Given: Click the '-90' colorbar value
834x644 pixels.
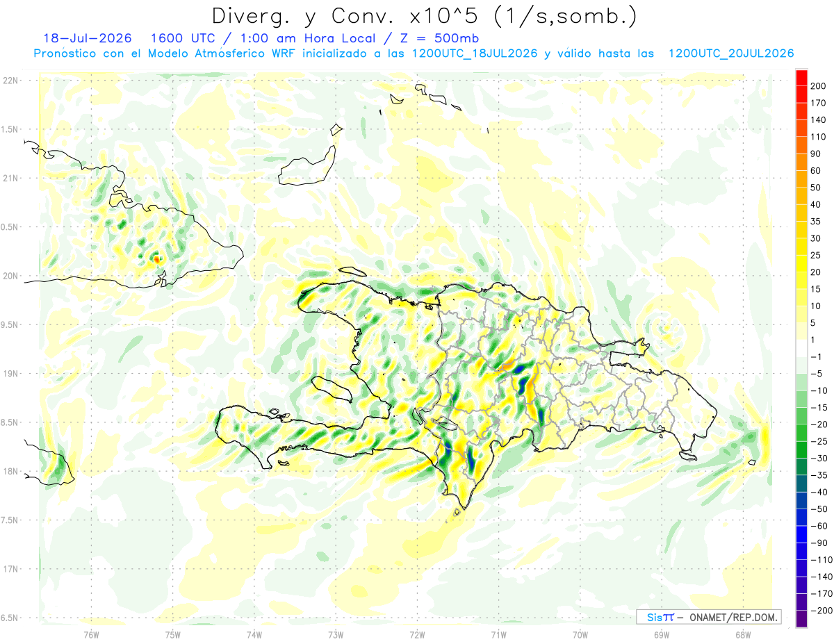Looking at the screenshot, I should 820,543.
